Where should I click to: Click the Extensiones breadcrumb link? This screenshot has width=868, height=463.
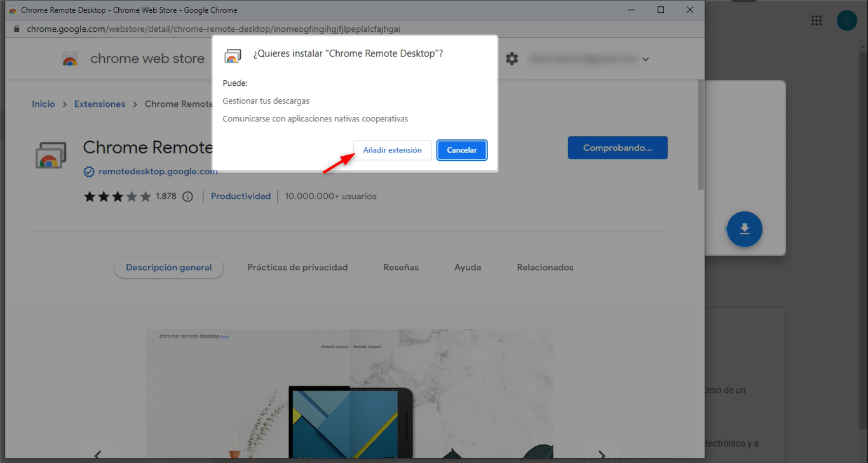click(100, 104)
